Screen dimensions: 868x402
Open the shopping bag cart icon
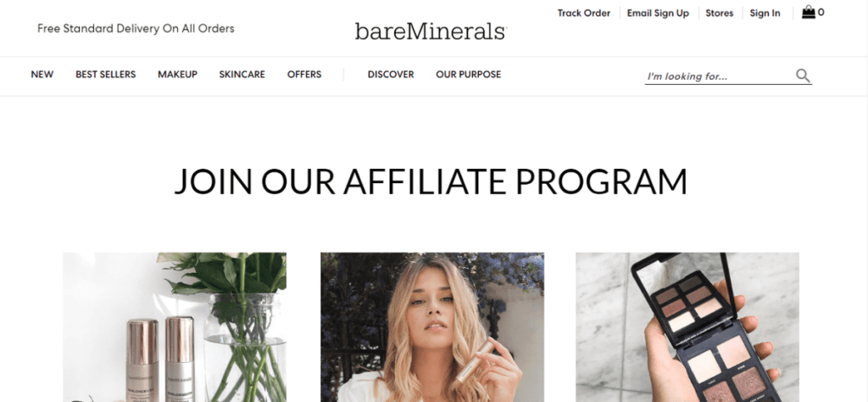click(809, 12)
